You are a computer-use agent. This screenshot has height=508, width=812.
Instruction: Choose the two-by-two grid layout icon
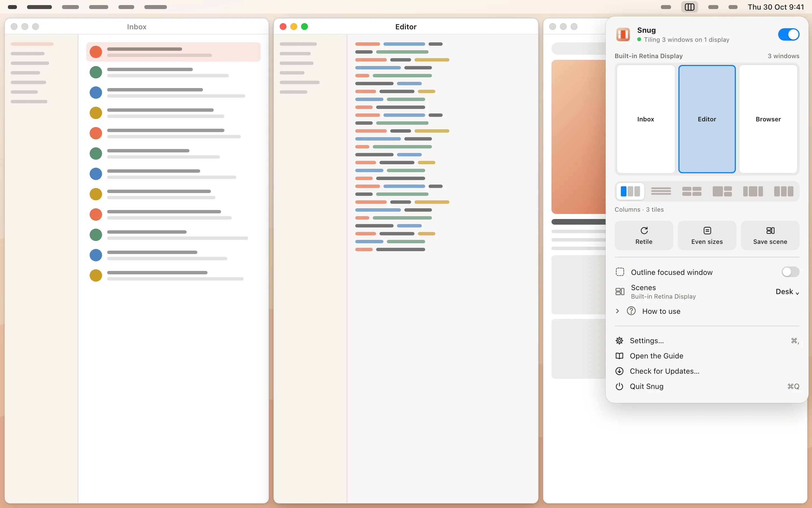(x=692, y=192)
